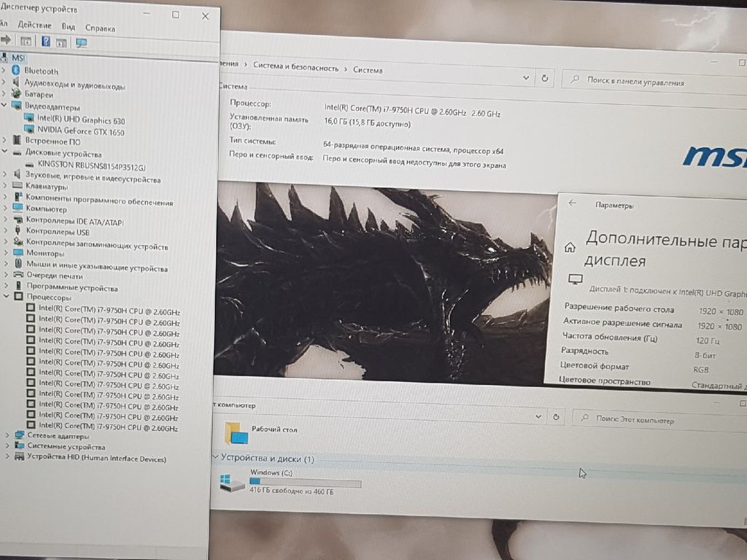This screenshot has width=747, height=560.
Task: Expand the Встроенное ПО category
Action: 4,140
